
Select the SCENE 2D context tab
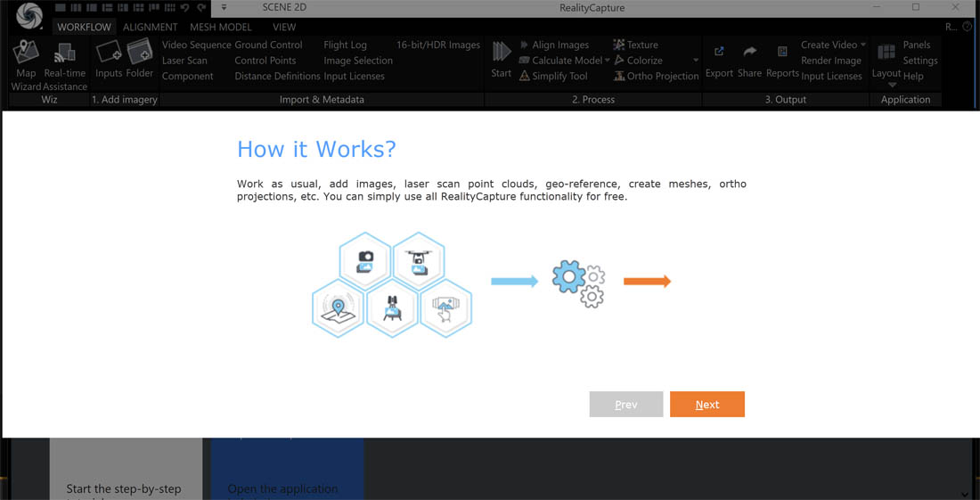pos(284,8)
